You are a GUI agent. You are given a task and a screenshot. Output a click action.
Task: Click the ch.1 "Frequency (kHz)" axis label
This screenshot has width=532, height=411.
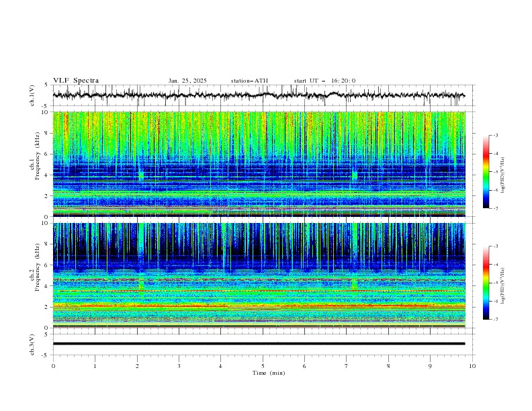37,156
